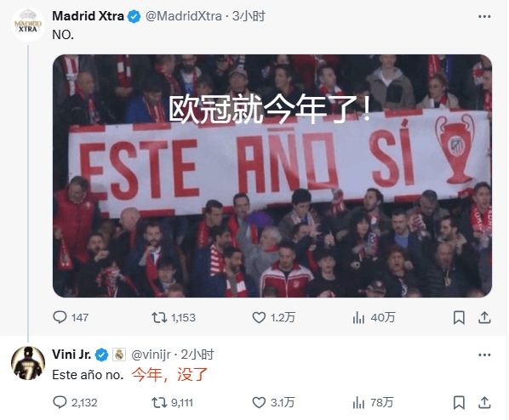Screen dimensions: 509x420
Task: Share the Madrid Xtra tweet
Action: (x=484, y=317)
